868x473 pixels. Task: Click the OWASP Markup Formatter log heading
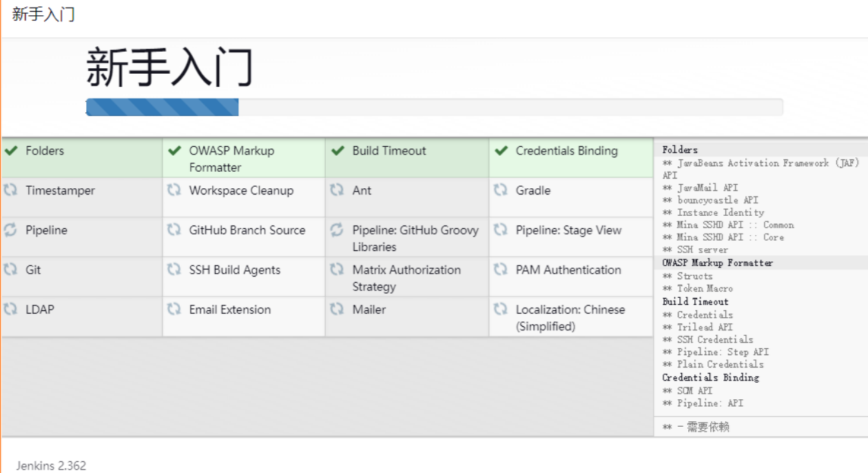(718, 263)
